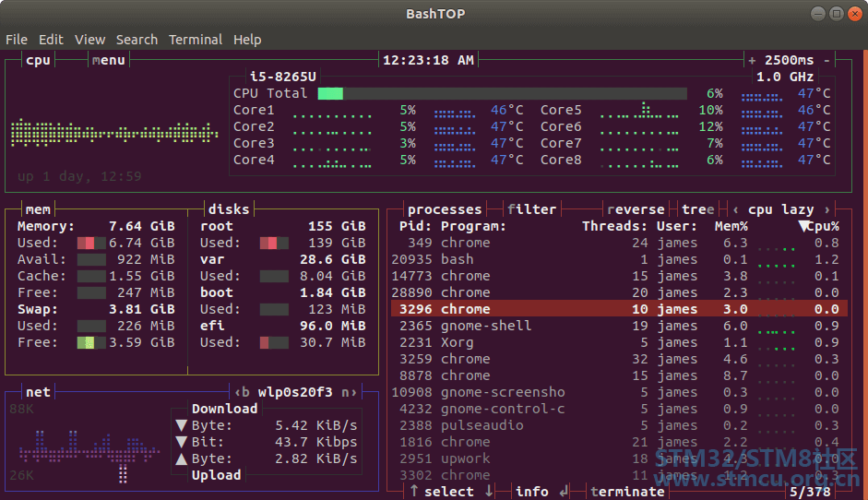Open the View menu
The image size is (868, 500).
[89, 40]
